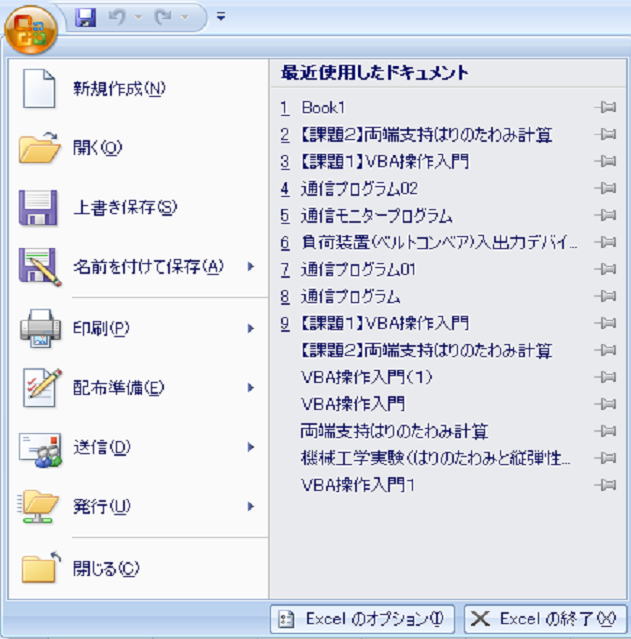Open recent document 5 通信モニタープログラム
This screenshot has height=639, width=631.
pos(448,215)
